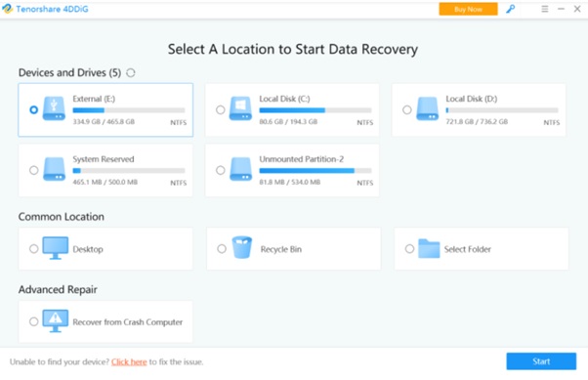Refresh the Devices and Drives list
Image resolution: width=588 pixels, height=380 pixels.
(131, 72)
